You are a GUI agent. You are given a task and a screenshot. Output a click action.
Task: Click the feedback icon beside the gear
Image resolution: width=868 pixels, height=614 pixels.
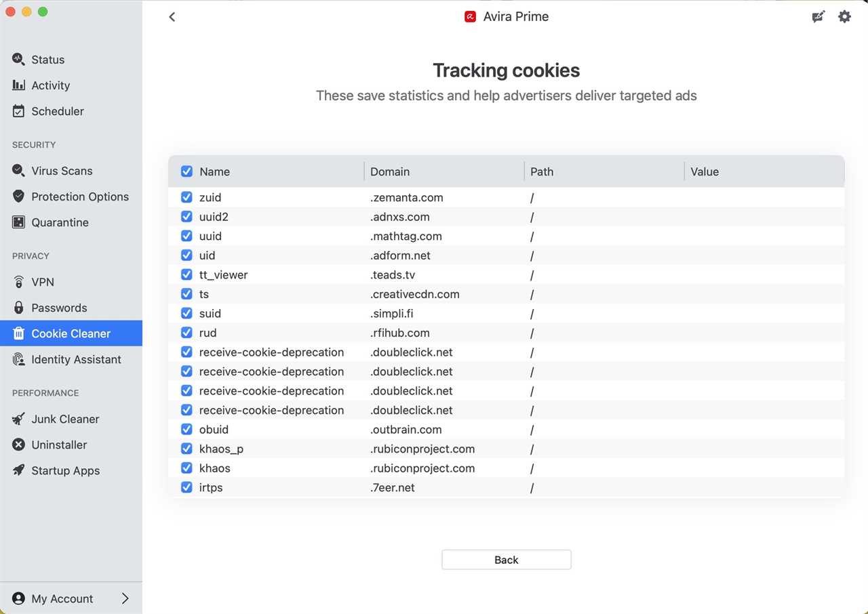[818, 17]
